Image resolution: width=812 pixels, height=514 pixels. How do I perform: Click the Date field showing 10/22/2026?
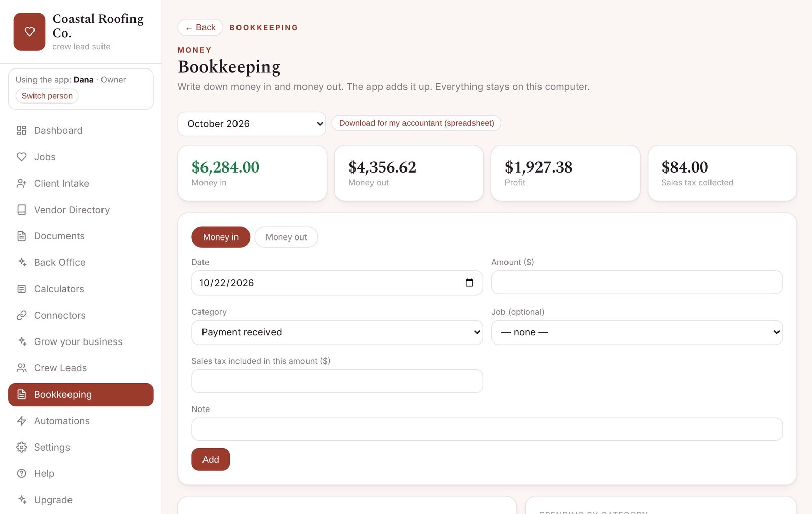[337, 283]
